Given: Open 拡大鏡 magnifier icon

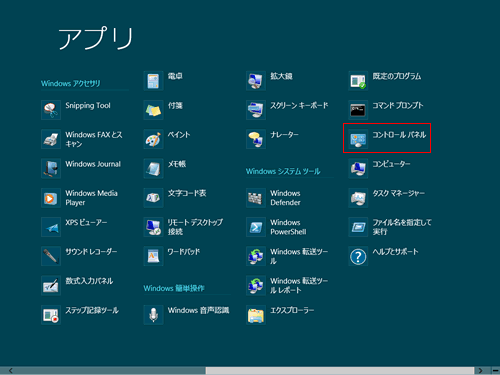Looking at the screenshot, I should pos(256,81).
